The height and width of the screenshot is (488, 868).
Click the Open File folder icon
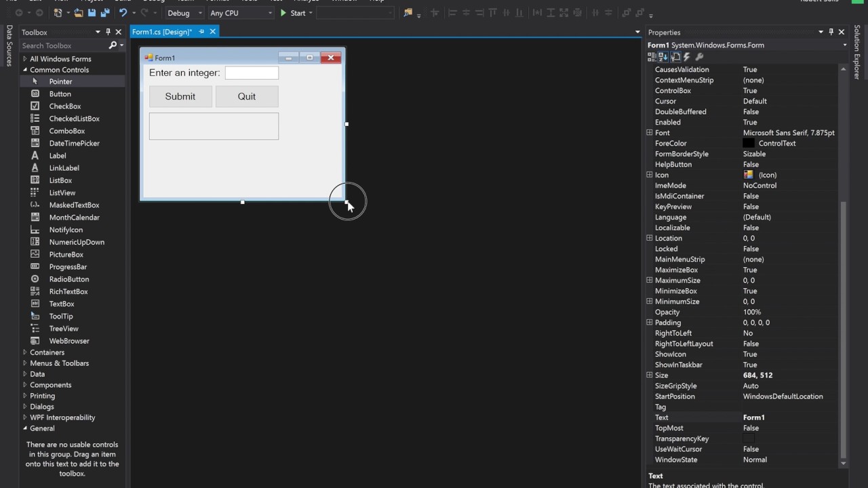(79, 13)
